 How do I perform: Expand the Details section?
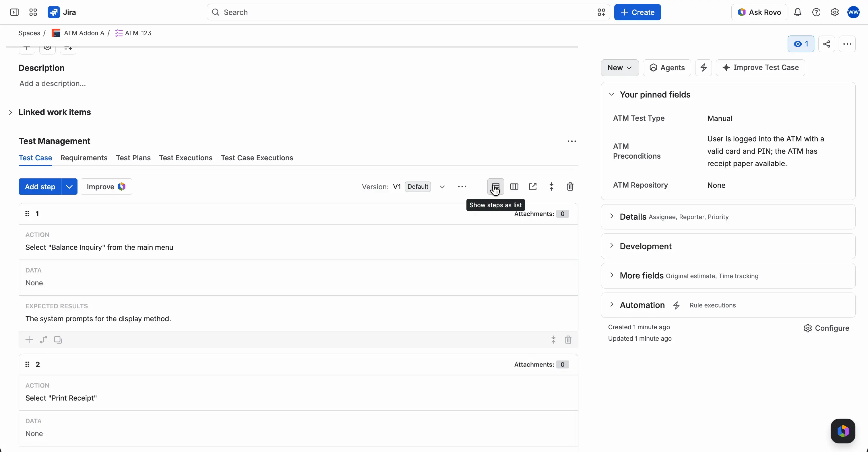612,217
